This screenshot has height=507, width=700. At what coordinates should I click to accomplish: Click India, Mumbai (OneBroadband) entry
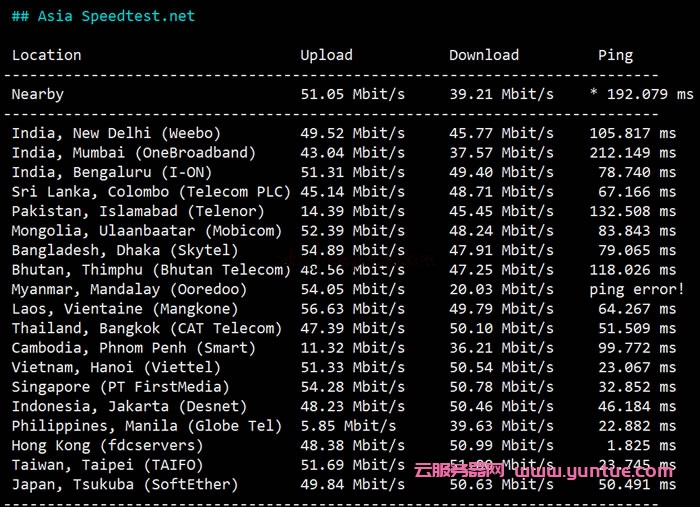click(x=133, y=153)
